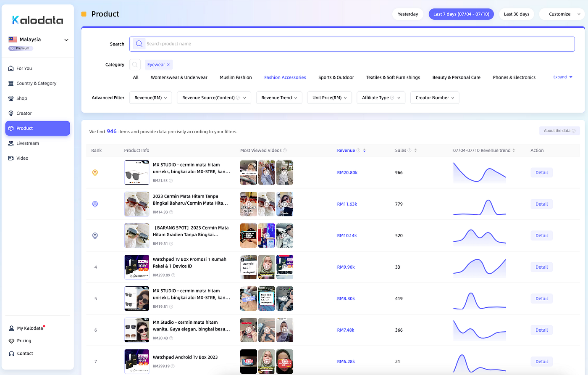Click the 946 items count text
Screen dimensions: 588x375
coord(112,131)
